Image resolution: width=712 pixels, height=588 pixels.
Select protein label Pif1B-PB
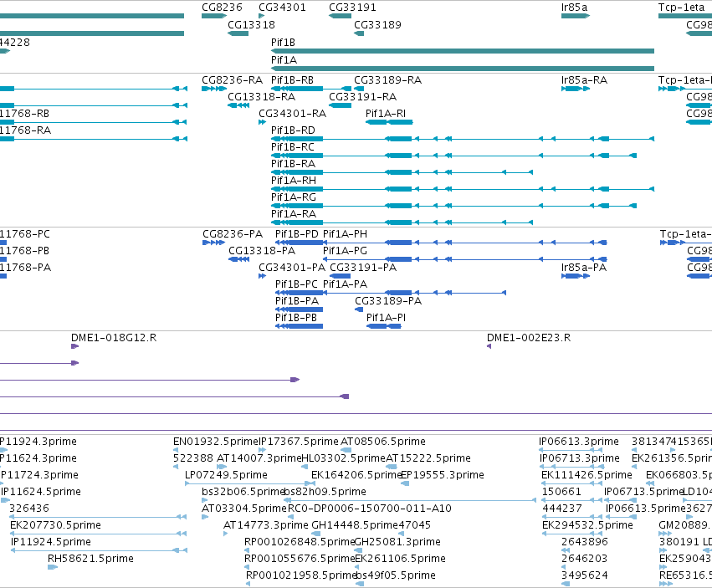[x=295, y=318]
